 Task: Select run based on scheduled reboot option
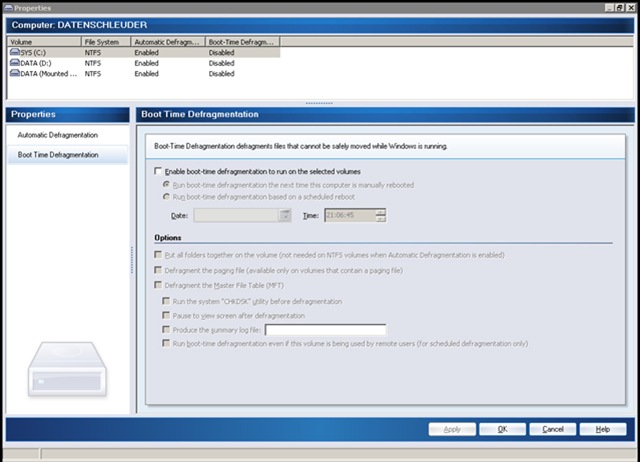pos(166,197)
